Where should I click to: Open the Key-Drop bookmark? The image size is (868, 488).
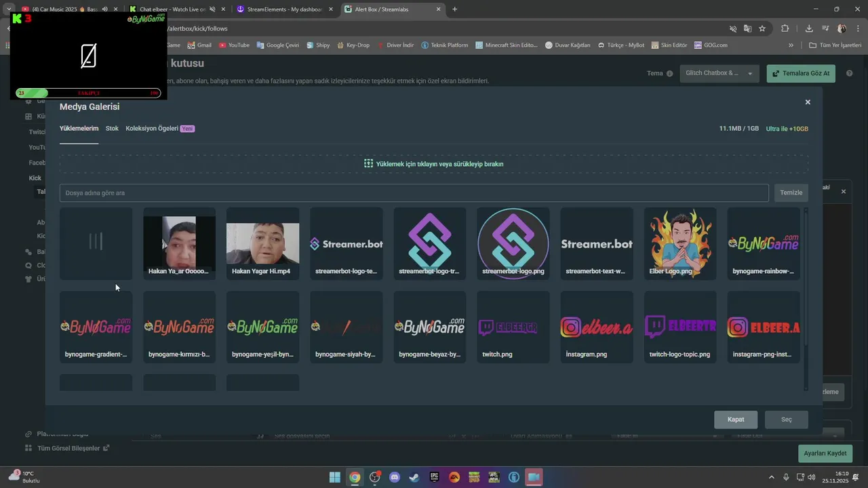click(x=353, y=45)
